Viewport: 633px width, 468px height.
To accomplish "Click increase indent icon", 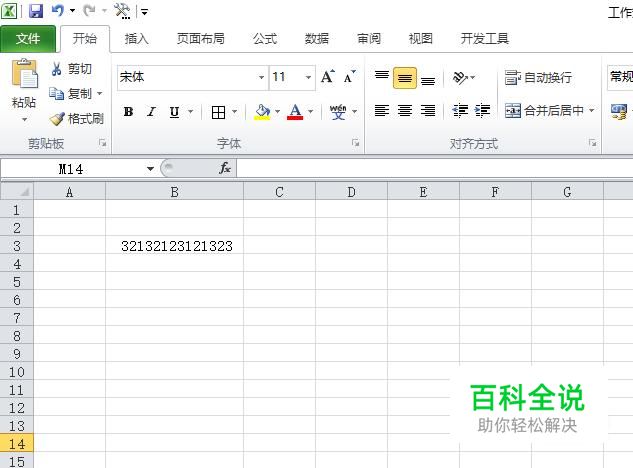I will click(482, 110).
